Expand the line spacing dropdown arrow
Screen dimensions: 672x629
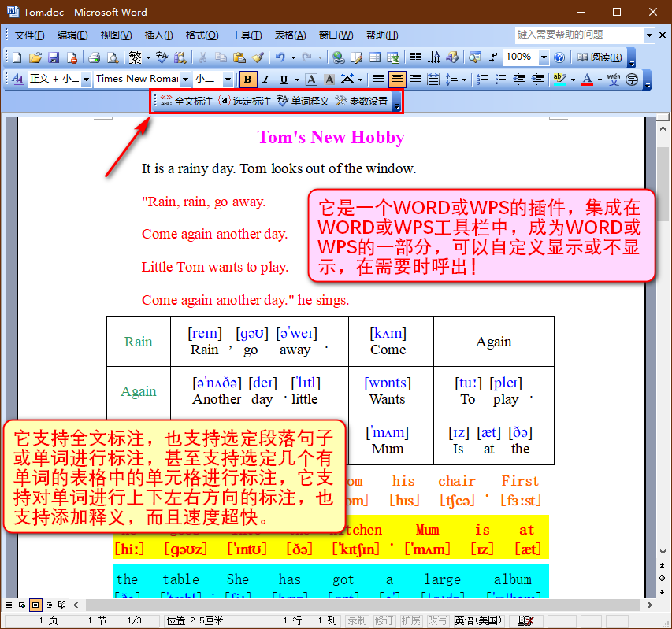tap(465, 80)
